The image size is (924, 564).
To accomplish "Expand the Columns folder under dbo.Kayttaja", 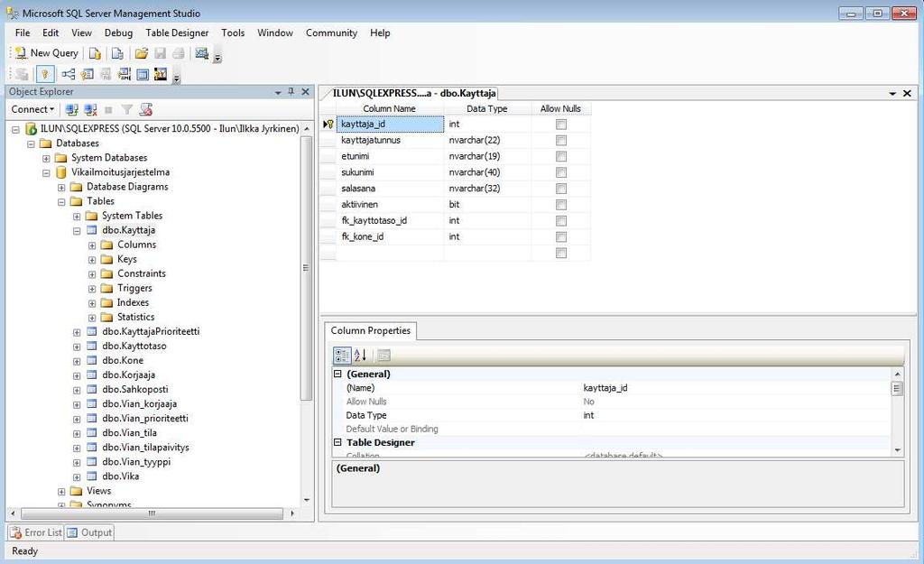I will (92, 245).
